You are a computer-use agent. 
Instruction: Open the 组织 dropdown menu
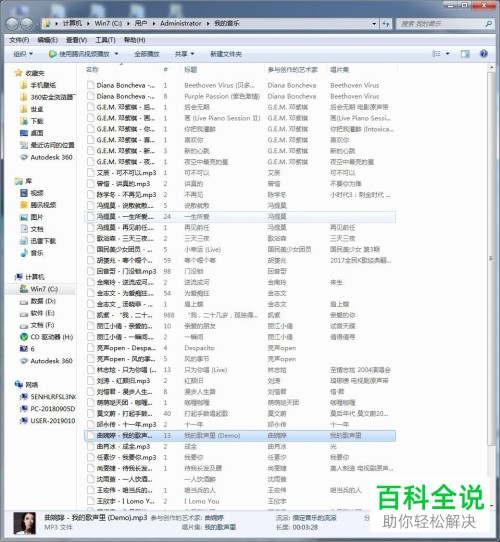click(x=23, y=54)
